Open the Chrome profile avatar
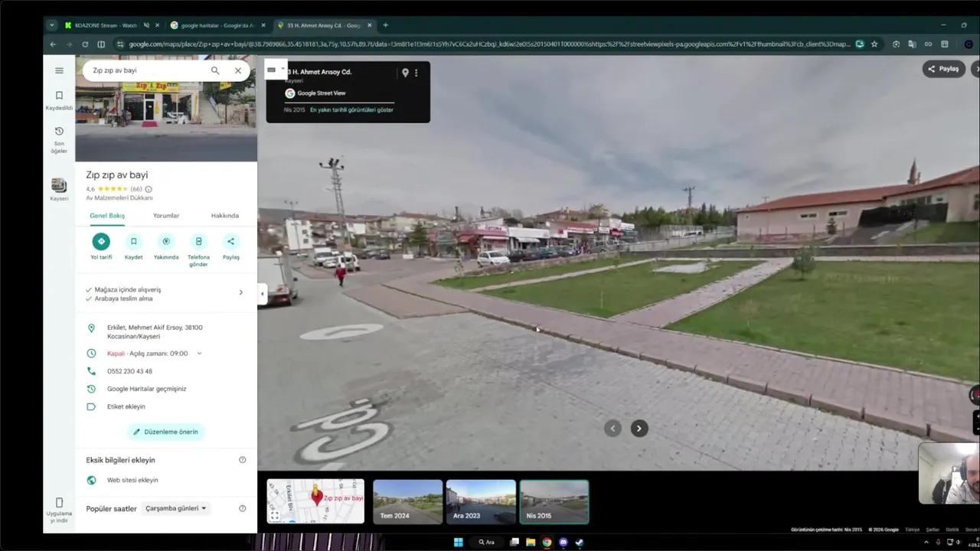 969,44
